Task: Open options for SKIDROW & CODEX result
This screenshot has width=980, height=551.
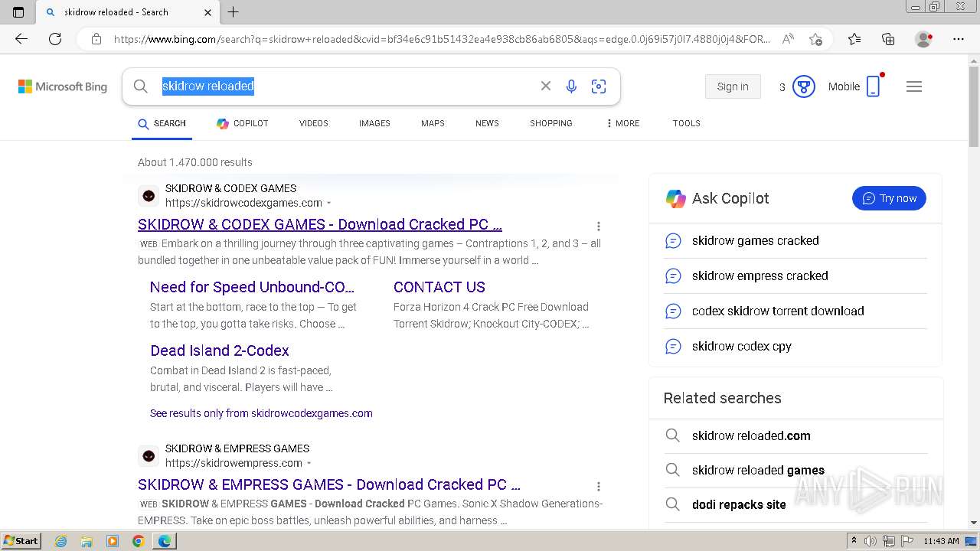Action: [x=599, y=226]
